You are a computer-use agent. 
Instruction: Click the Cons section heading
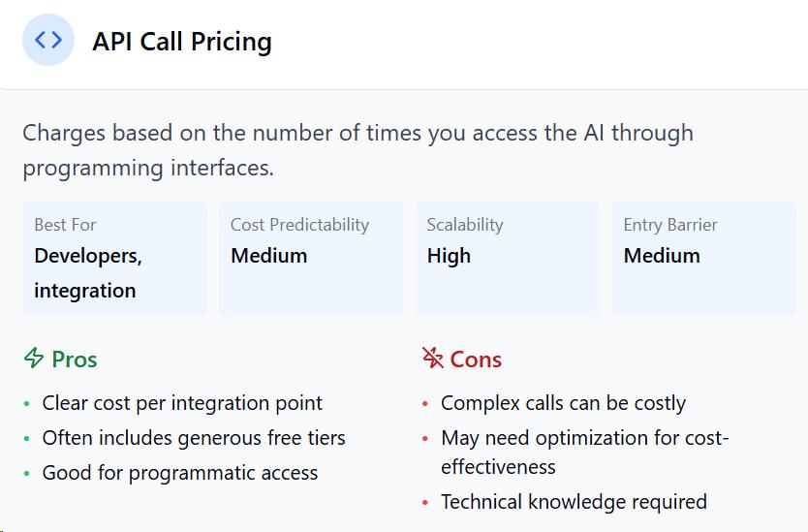(x=476, y=360)
